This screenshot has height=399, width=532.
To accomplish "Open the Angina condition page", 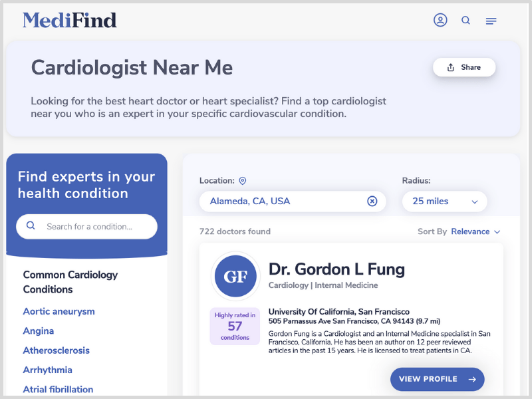I will (38, 331).
